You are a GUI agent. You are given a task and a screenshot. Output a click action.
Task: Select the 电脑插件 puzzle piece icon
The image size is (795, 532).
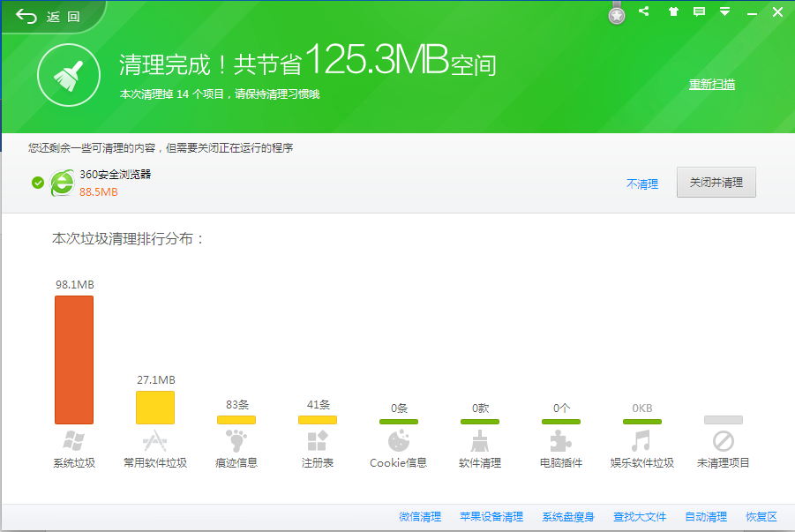coord(561,441)
